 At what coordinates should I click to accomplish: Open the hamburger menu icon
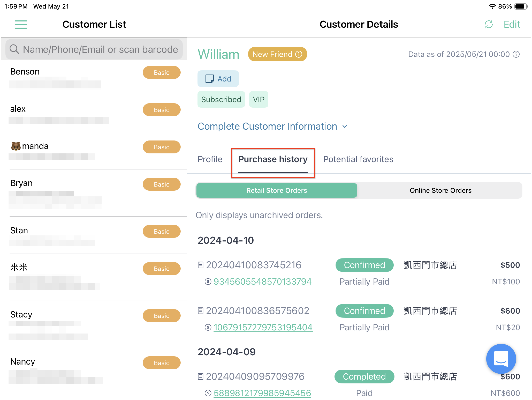(21, 24)
